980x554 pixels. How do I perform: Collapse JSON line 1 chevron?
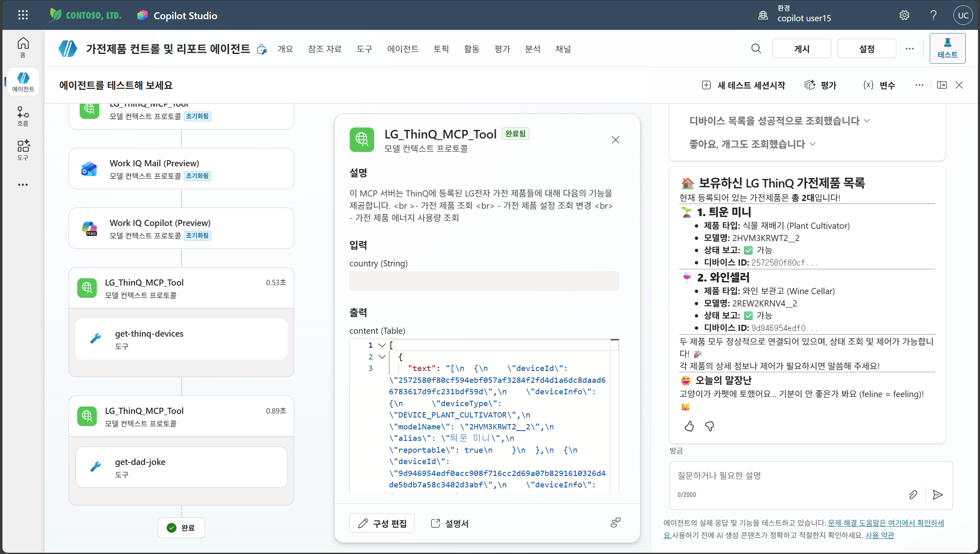click(x=382, y=345)
